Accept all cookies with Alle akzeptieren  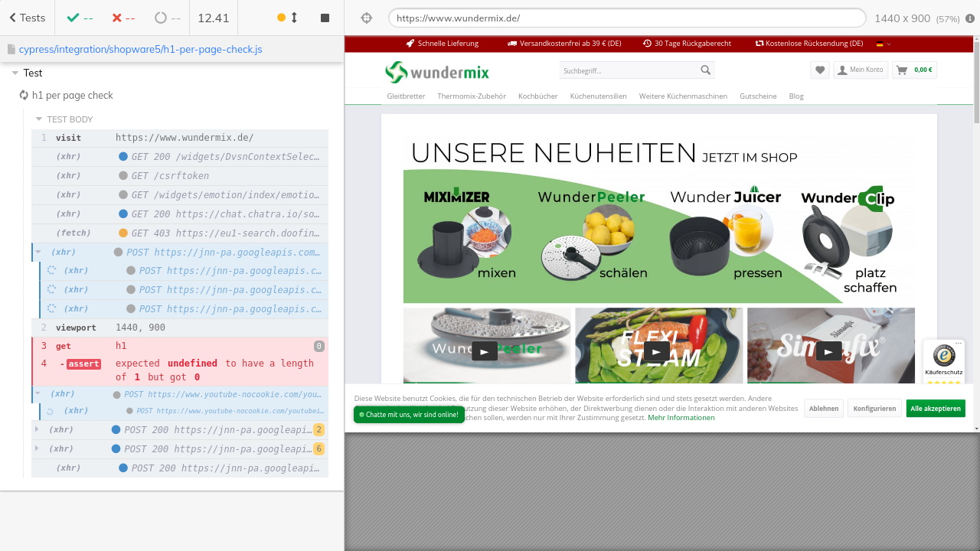(x=935, y=409)
